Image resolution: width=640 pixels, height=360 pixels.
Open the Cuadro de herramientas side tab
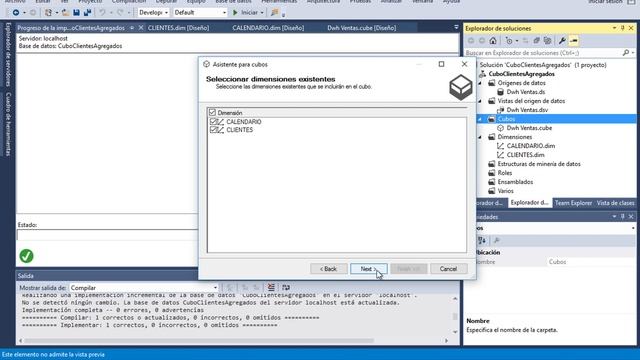coord(8,124)
